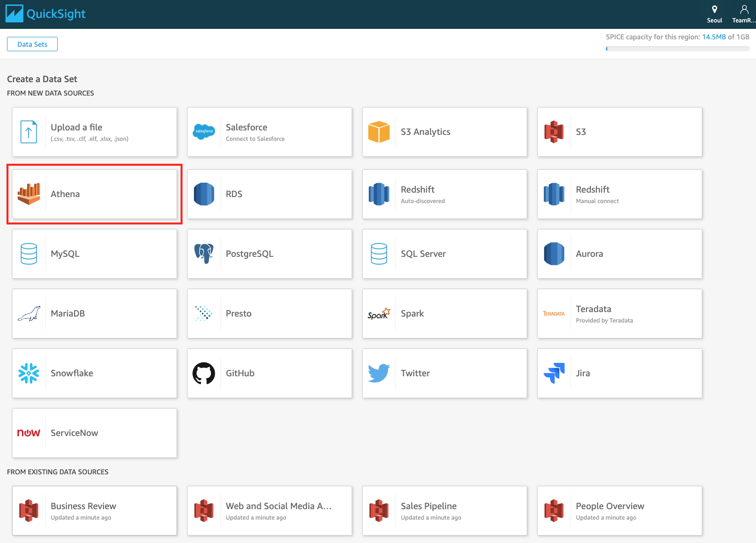756x543 pixels.
Task: Select the Salesforce cloud icon
Action: point(204,132)
